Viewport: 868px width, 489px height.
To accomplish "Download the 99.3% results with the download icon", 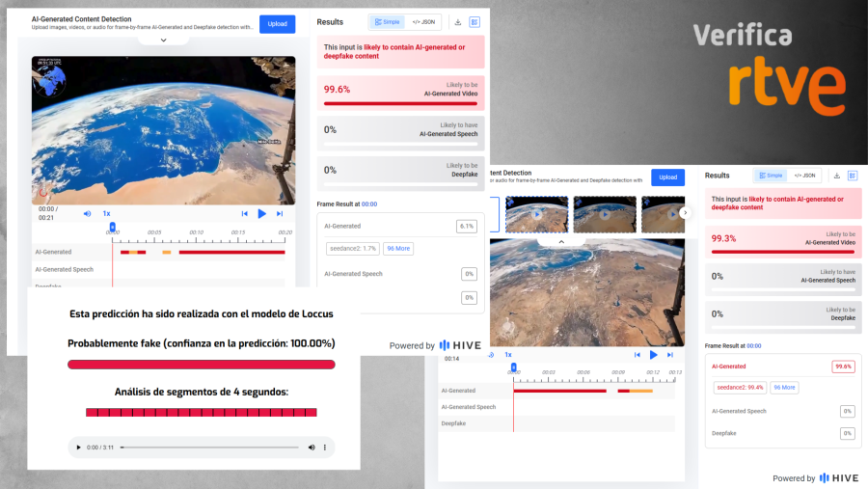I will (x=837, y=176).
